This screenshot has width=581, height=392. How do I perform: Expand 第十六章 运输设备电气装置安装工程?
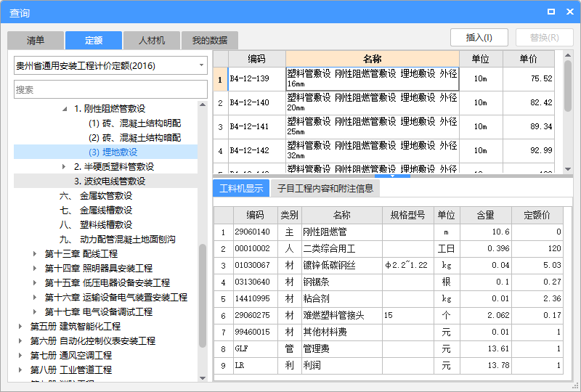tap(35, 297)
